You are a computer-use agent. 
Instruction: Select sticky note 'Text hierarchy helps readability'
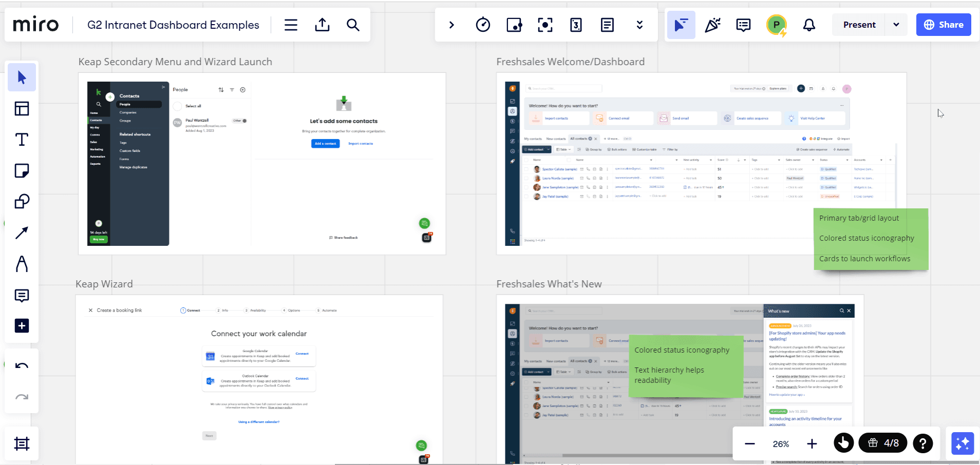[686, 366]
